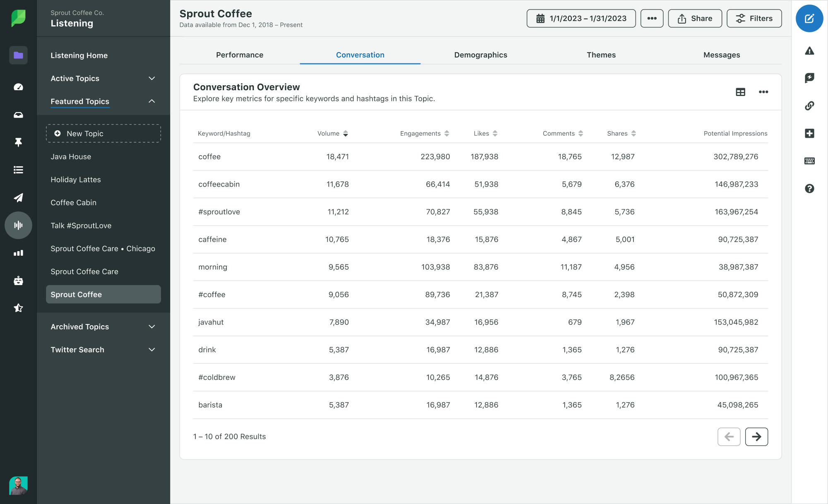This screenshot has width=828, height=504.
Task: Click the next page arrow button
Action: (x=757, y=437)
